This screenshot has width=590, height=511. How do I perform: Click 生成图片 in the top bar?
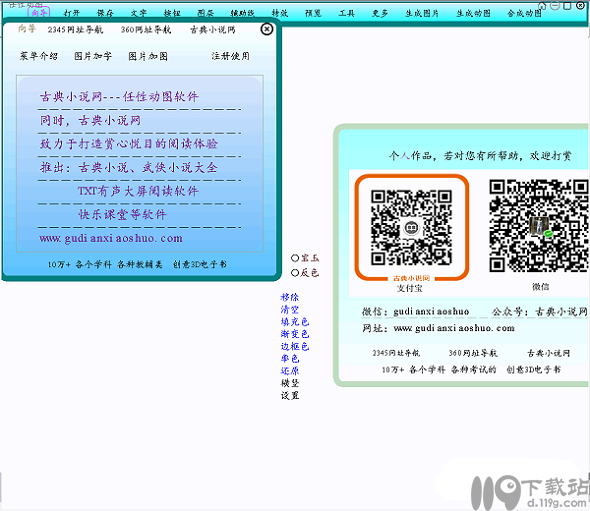click(422, 13)
